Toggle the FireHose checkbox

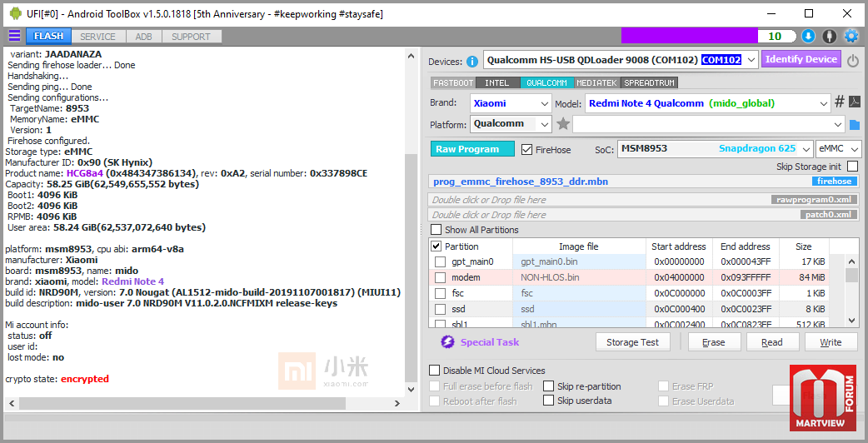pos(527,149)
